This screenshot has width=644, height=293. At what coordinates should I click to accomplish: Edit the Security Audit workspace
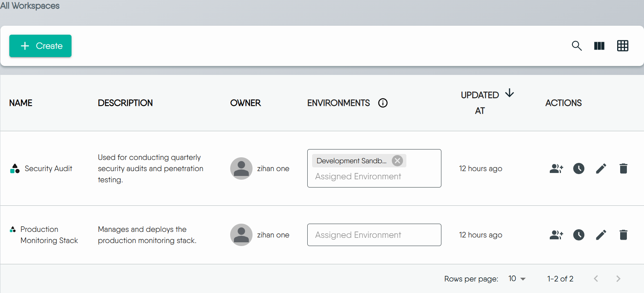tap(601, 168)
